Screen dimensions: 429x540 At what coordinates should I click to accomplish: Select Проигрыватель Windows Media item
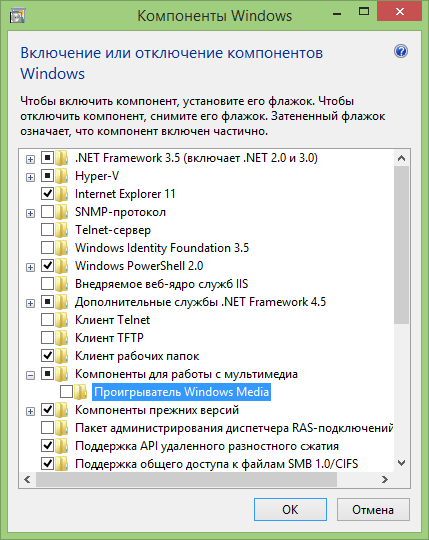(181, 392)
